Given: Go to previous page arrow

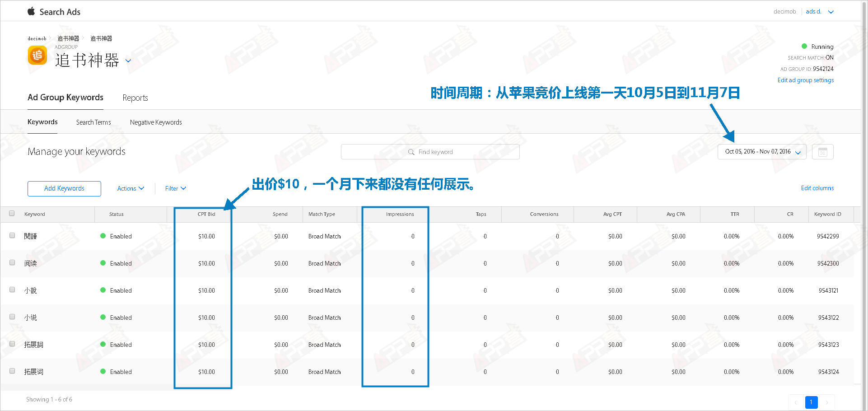Looking at the screenshot, I should 796,402.
